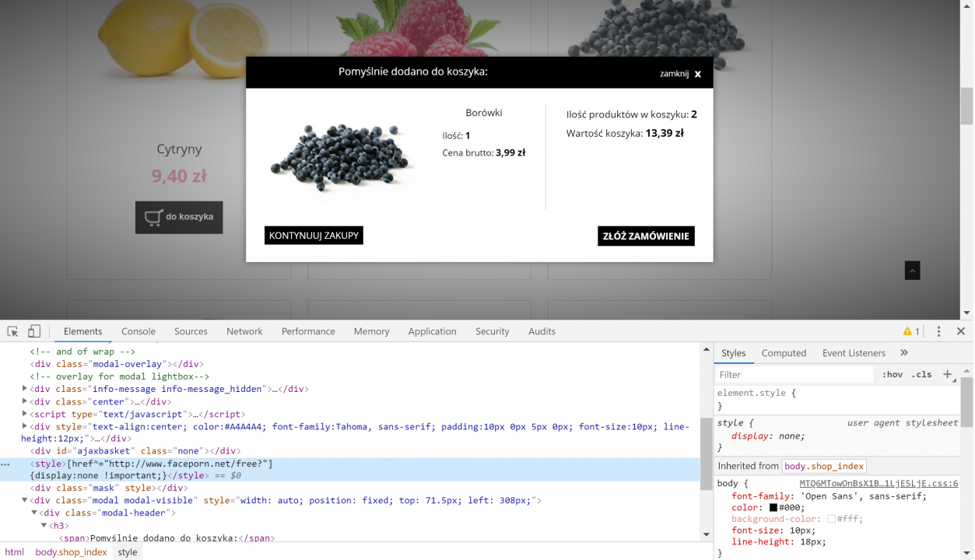
Task: Open the Sources tab
Action: tap(191, 331)
